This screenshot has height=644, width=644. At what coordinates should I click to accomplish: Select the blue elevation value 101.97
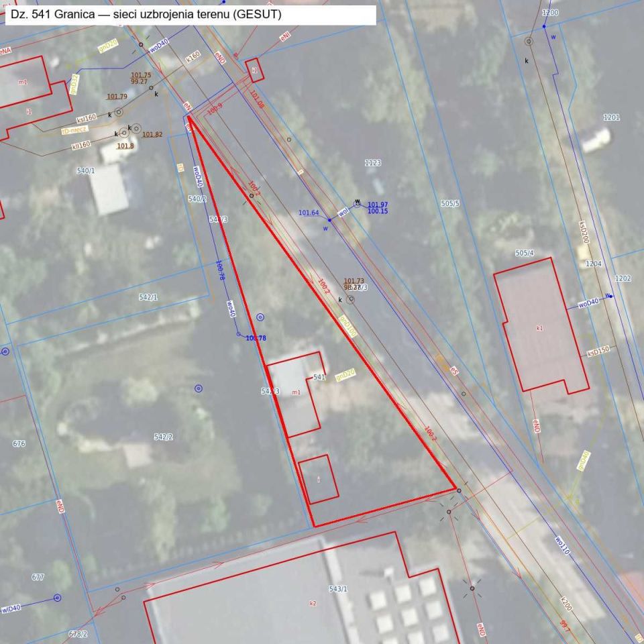[378, 205]
